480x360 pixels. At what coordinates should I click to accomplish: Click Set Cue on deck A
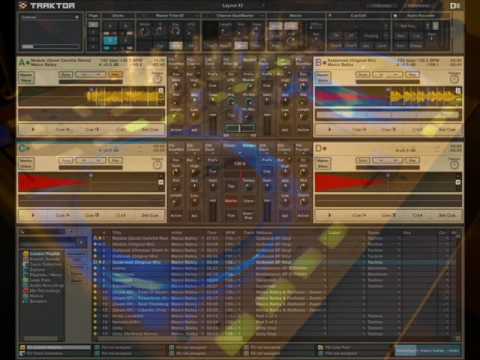(x=150, y=129)
